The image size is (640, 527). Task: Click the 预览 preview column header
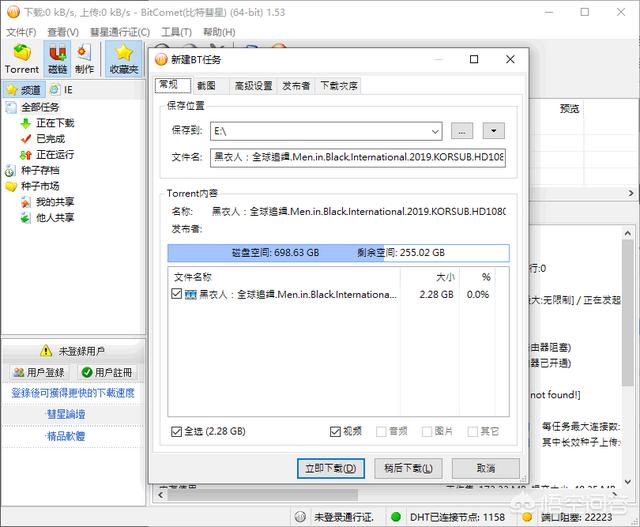pyautogui.click(x=569, y=109)
